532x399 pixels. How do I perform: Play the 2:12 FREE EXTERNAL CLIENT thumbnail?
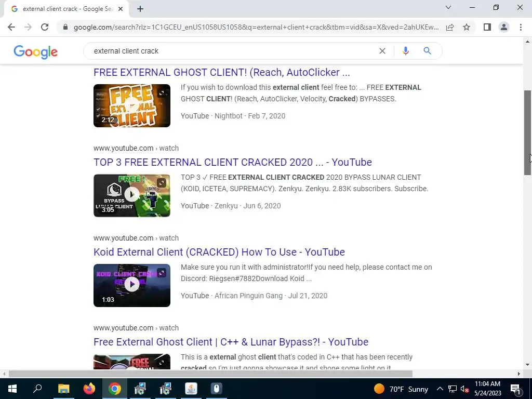click(132, 106)
